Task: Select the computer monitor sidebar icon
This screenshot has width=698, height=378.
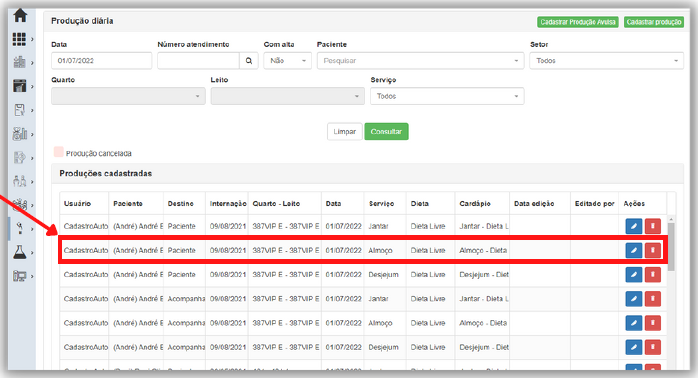Action: [x=20, y=276]
